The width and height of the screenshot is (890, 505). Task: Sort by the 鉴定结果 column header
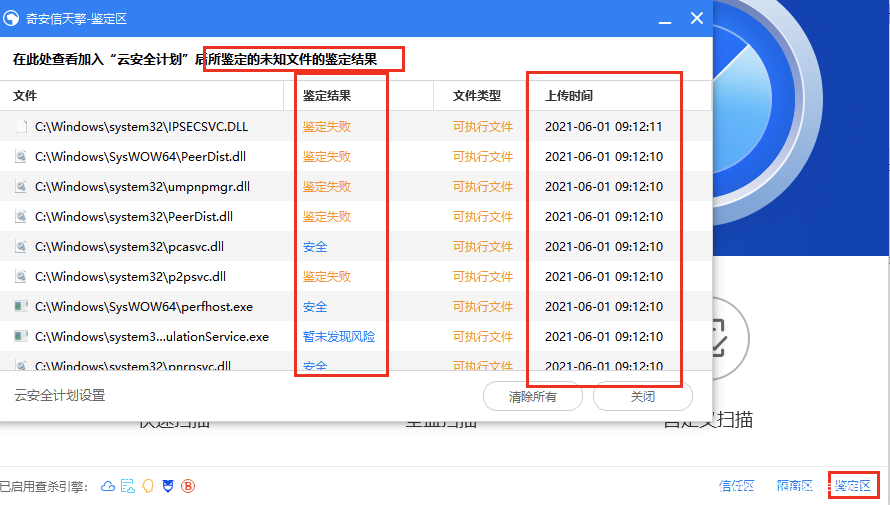(327, 96)
